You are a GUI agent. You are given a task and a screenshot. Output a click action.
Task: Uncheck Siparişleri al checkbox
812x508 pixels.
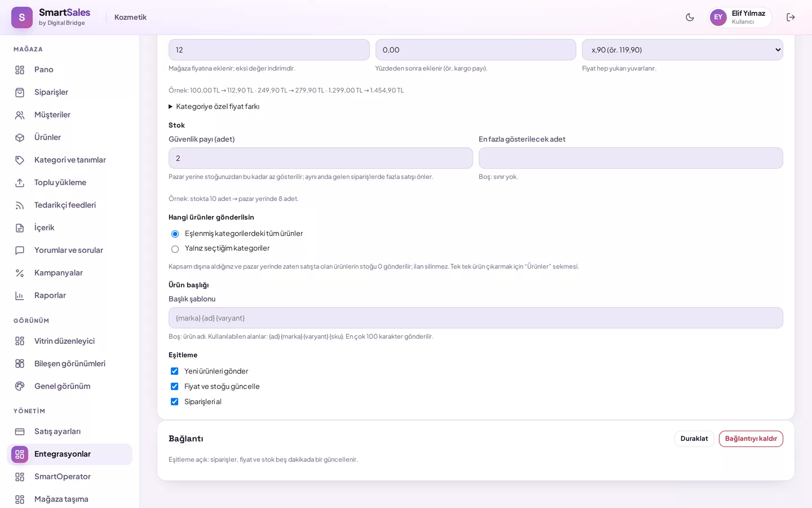click(174, 401)
